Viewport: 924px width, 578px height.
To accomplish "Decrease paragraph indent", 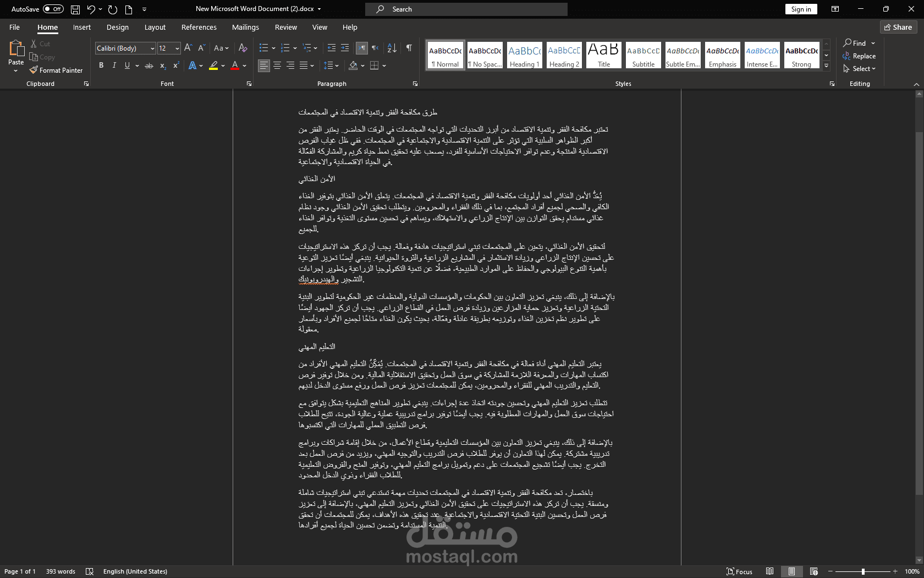I will [x=331, y=48].
